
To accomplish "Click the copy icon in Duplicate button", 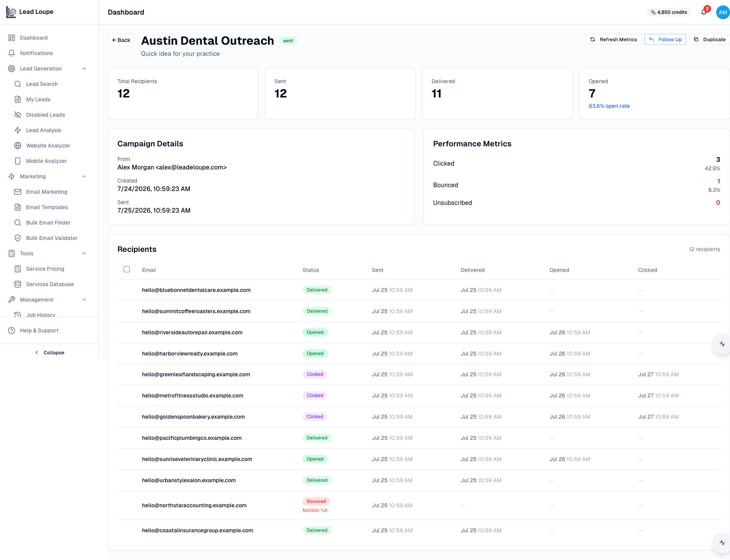I will click(696, 39).
